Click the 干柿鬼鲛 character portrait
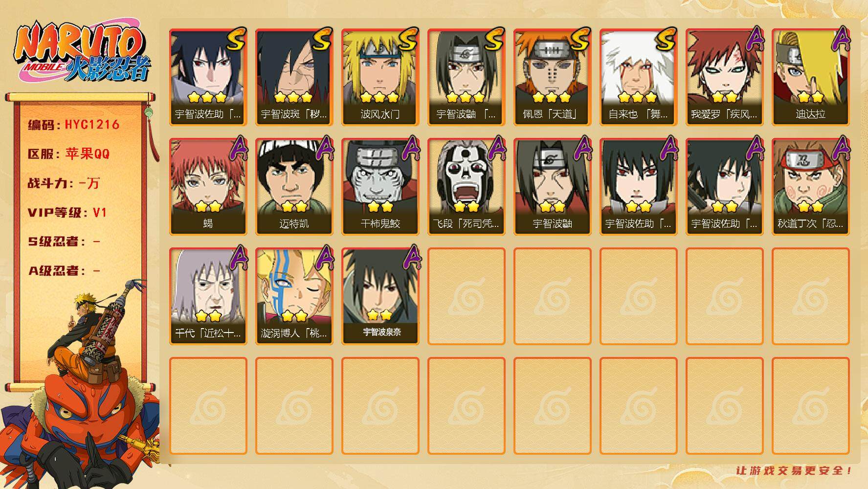The height and width of the screenshot is (489, 868). coord(380,187)
